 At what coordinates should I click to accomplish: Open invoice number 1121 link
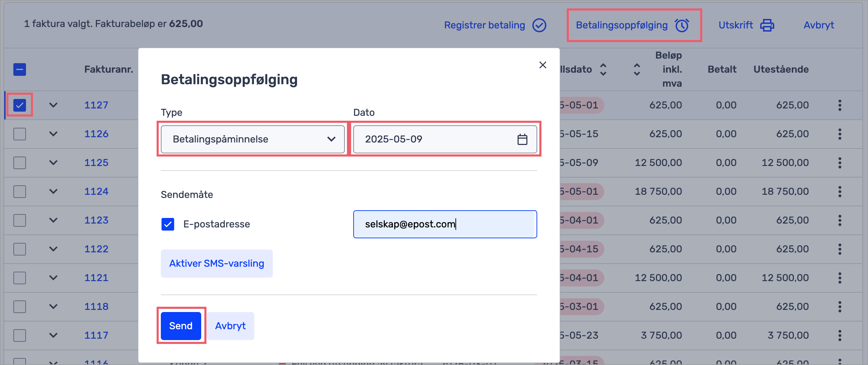click(x=96, y=278)
